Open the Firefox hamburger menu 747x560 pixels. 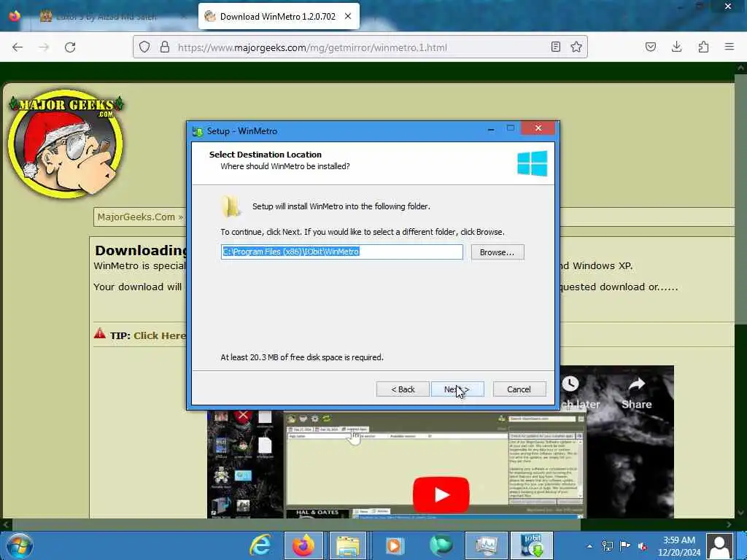[x=729, y=47]
